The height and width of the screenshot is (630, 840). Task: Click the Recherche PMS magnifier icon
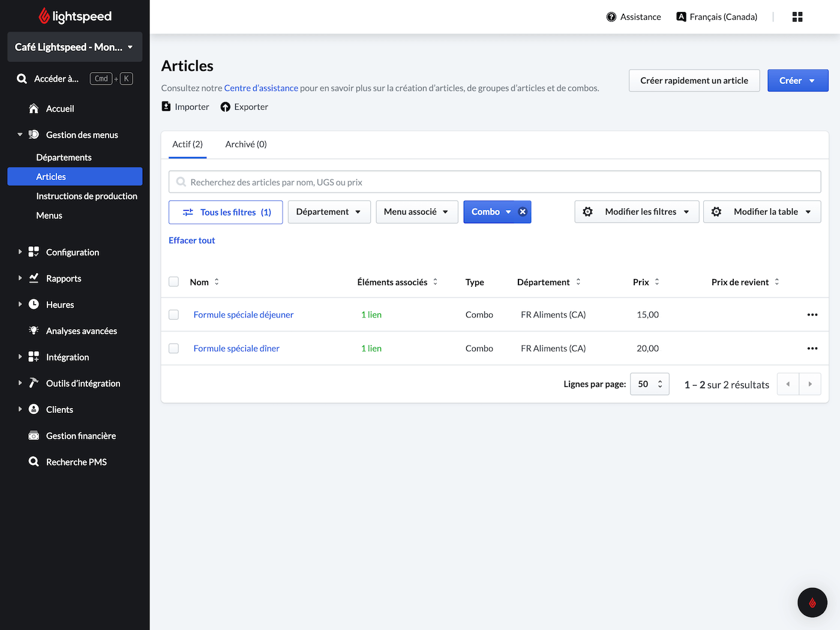[34, 461]
